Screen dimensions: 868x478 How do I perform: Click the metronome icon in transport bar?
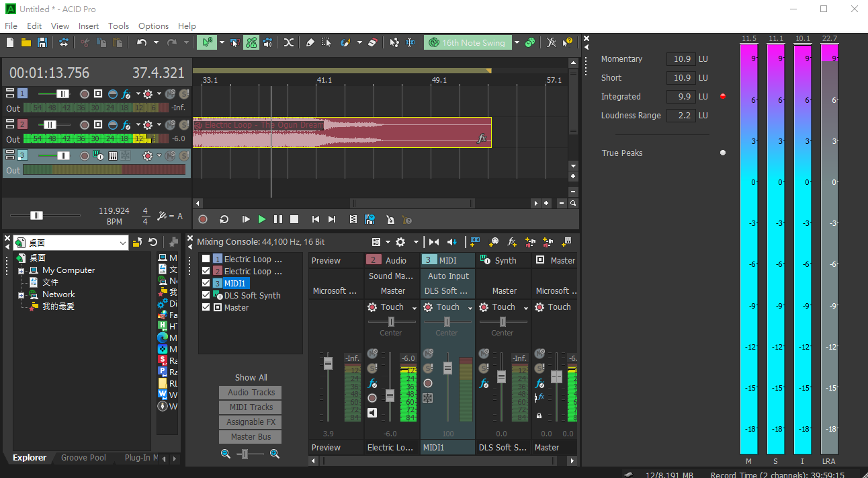(x=390, y=219)
